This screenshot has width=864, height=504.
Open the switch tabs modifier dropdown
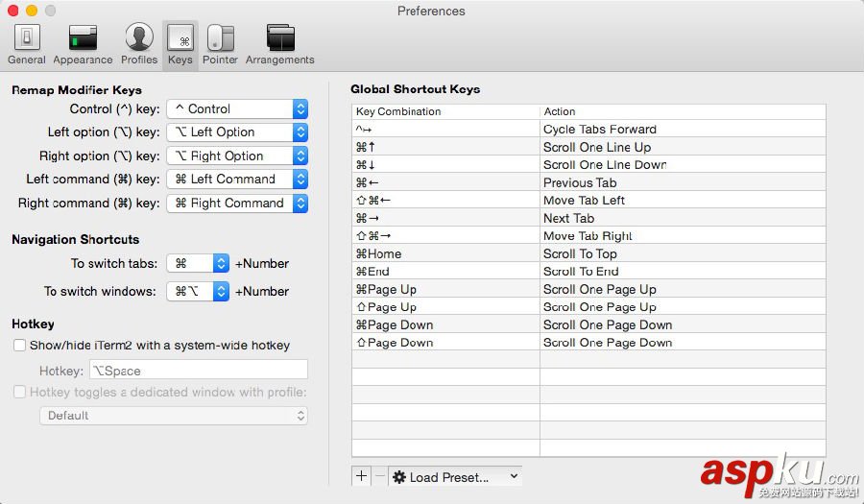click(198, 263)
